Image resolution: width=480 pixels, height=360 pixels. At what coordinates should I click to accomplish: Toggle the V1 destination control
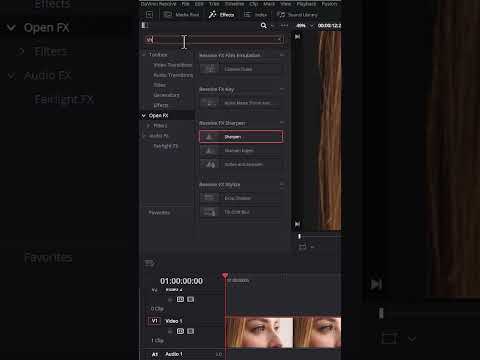[154, 321]
